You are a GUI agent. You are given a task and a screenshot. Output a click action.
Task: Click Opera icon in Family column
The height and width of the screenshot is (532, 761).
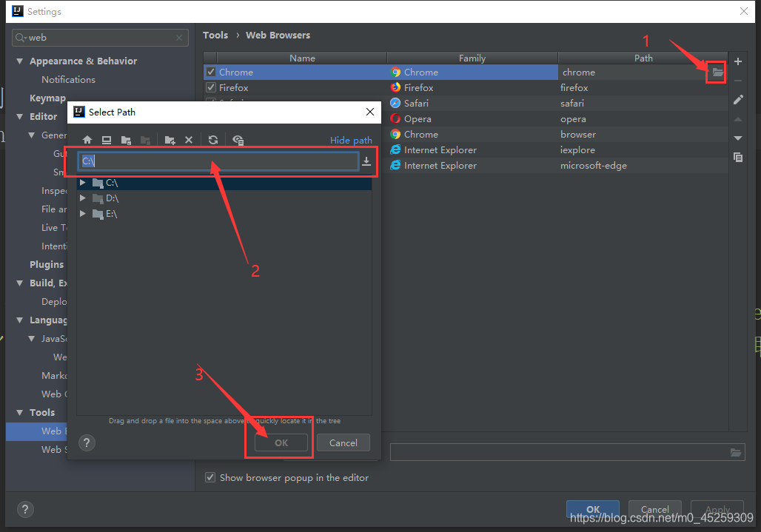click(x=395, y=119)
